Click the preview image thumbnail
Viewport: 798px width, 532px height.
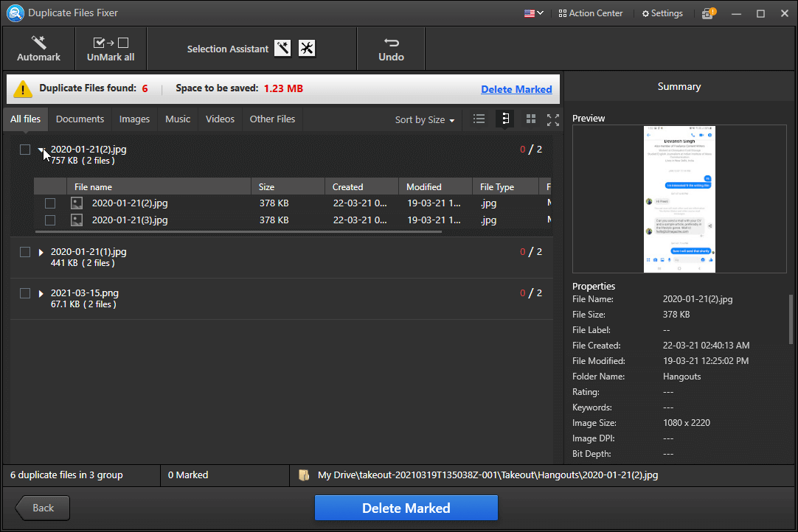679,199
